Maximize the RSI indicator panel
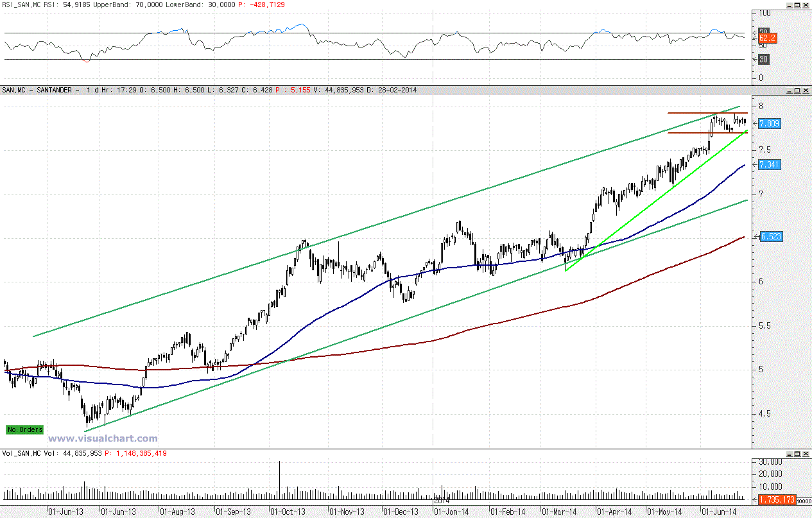This screenshot has height=518, width=812. point(796,4)
